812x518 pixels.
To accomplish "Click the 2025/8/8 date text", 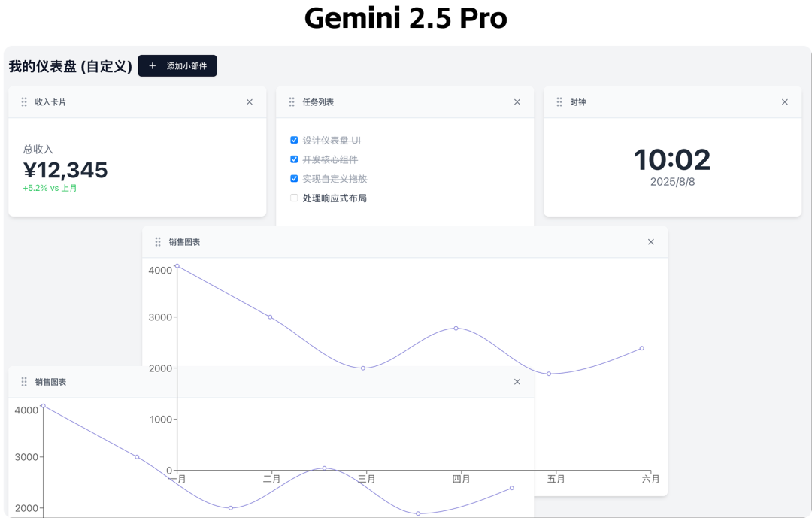I will [672, 182].
